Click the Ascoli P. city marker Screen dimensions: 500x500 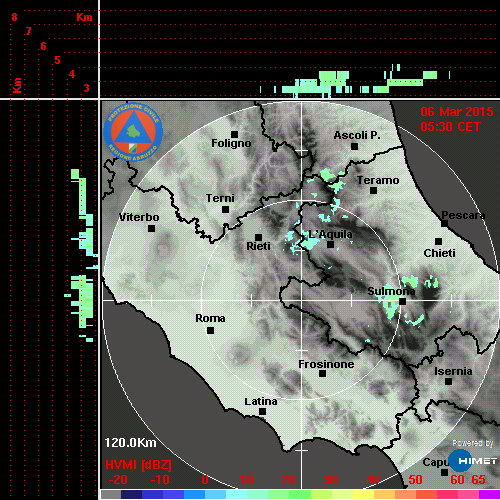(x=355, y=146)
